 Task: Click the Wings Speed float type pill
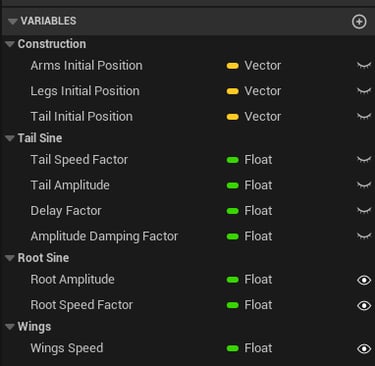coord(232,348)
